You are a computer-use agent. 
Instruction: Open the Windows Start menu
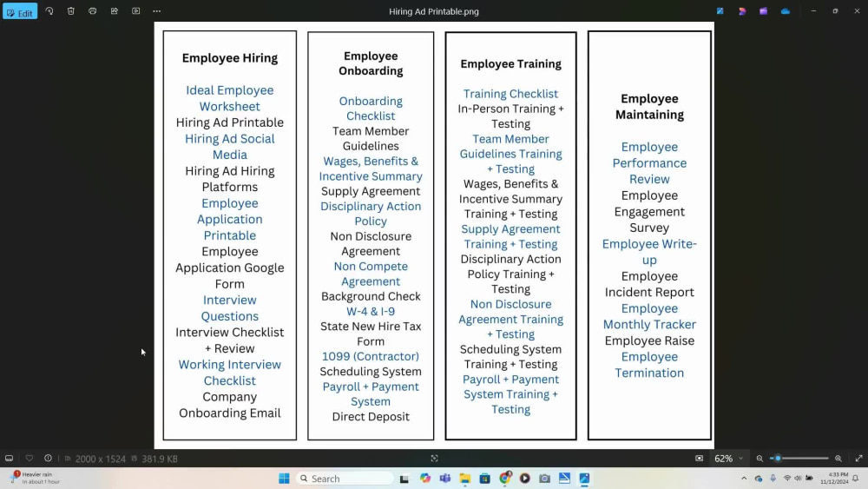[284, 479]
